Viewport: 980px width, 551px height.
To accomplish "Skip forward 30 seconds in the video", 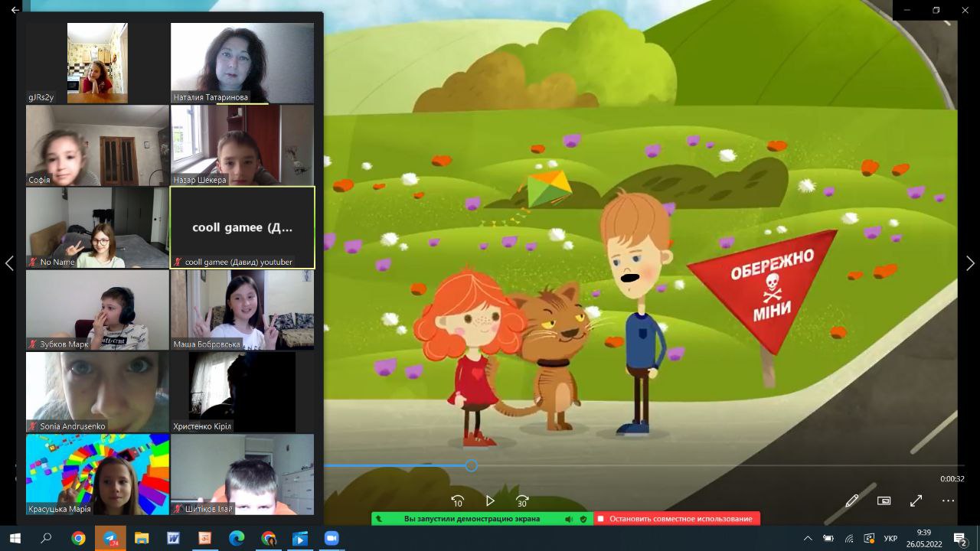I will [522, 501].
